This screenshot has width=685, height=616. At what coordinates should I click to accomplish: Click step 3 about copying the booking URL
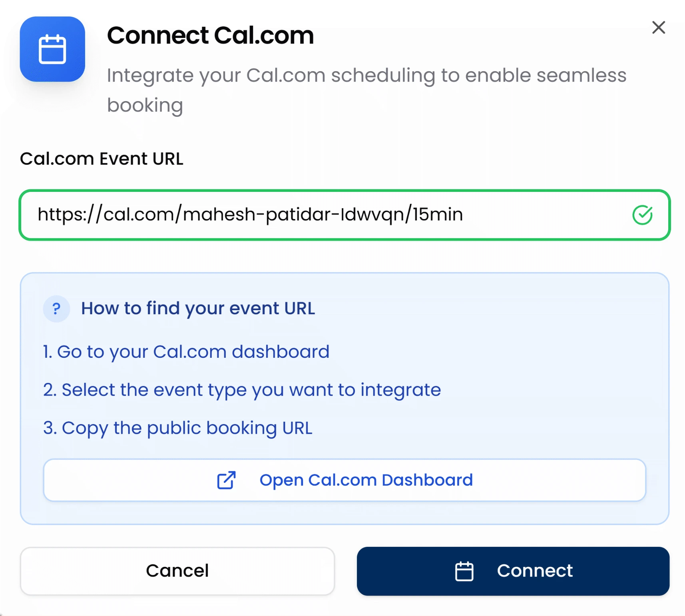(x=177, y=428)
